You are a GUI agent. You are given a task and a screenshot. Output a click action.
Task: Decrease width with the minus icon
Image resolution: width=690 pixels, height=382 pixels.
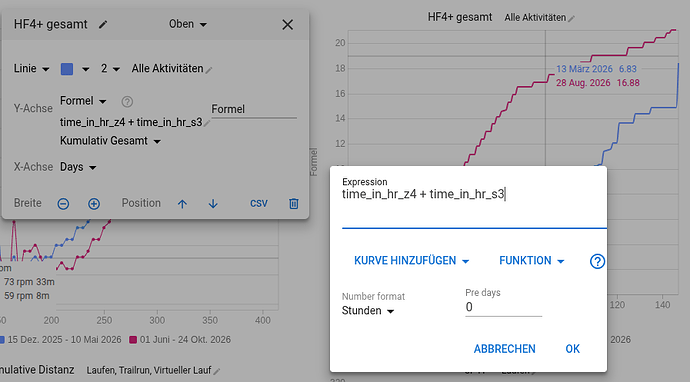point(63,204)
